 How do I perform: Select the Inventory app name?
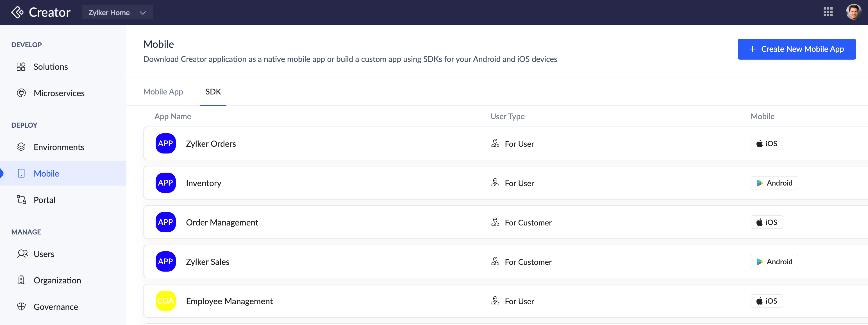pyautogui.click(x=204, y=183)
